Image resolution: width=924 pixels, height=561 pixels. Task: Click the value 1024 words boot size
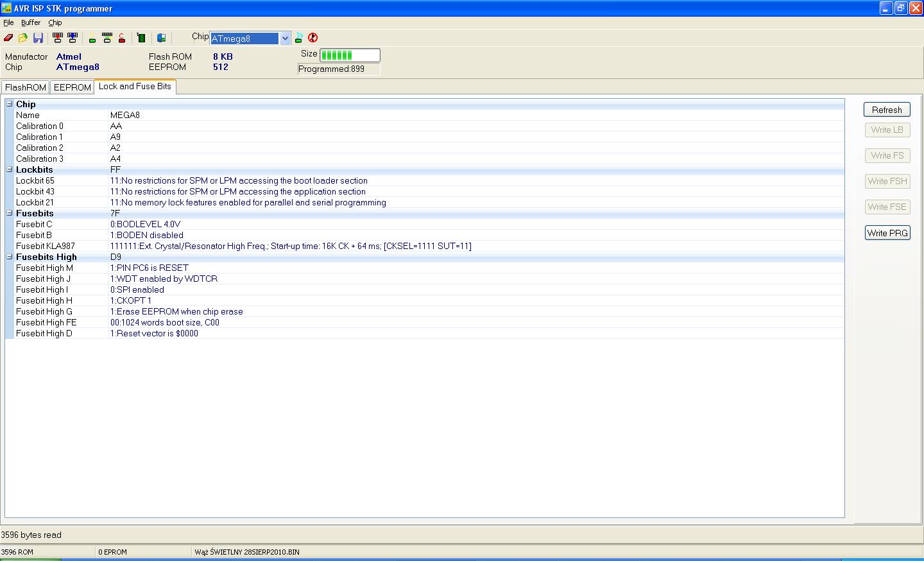coord(164,322)
